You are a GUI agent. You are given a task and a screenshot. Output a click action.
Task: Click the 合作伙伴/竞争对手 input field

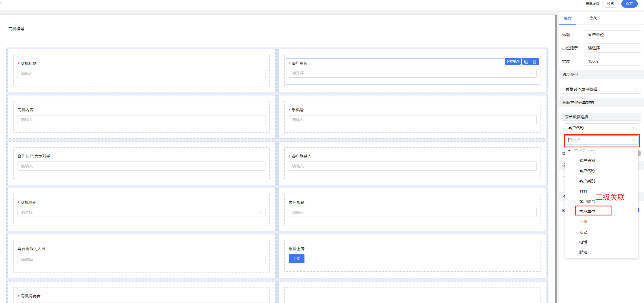(x=141, y=166)
